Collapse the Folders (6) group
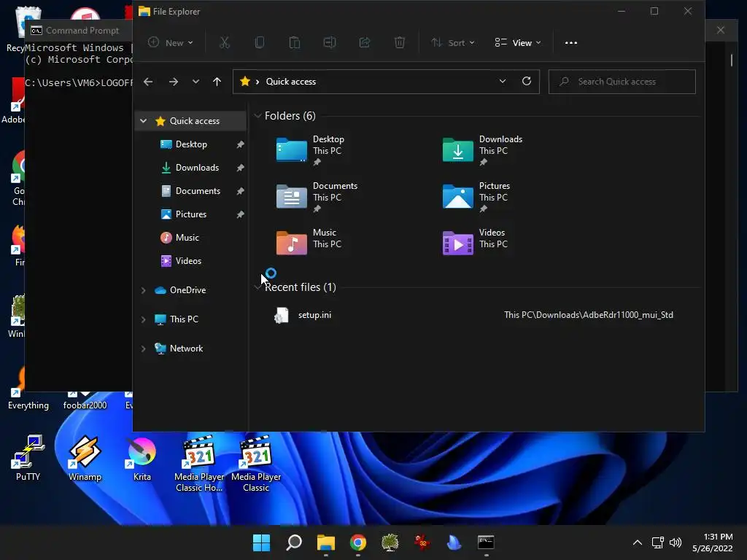Viewport: 747px width, 560px height. (x=258, y=116)
